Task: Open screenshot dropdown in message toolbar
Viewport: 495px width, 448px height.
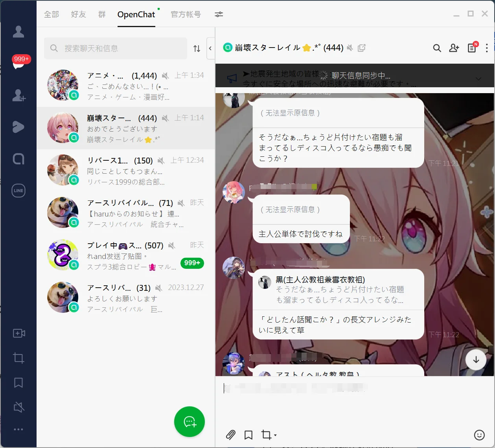Action: (275, 435)
